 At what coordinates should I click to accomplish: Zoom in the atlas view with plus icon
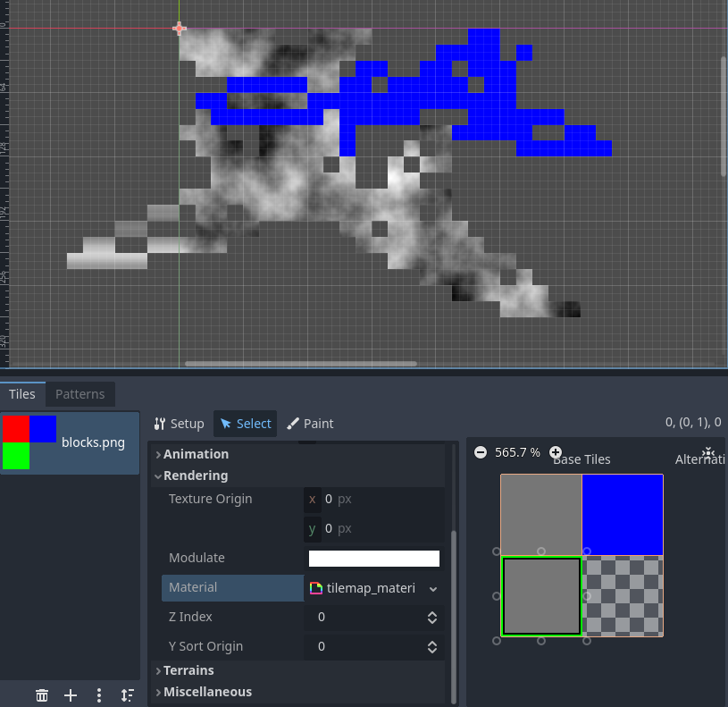(556, 452)
